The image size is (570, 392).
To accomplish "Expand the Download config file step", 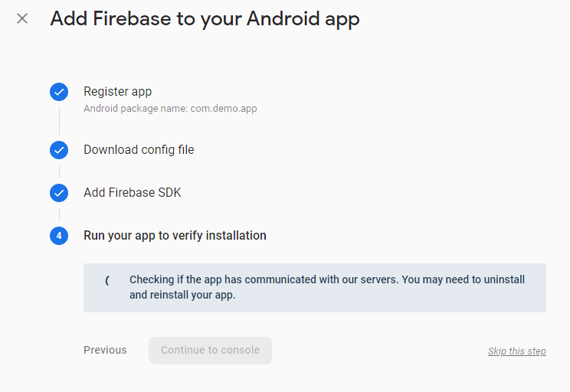I will click(x=139, y=150).
